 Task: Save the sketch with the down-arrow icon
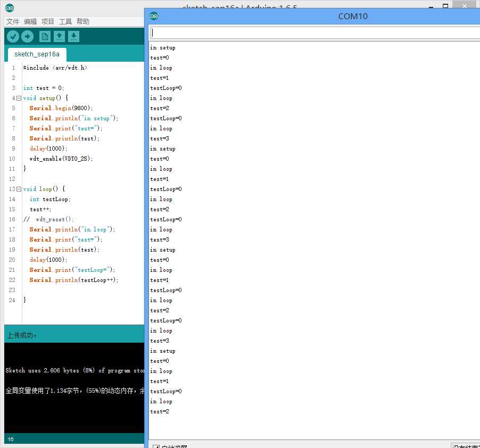click(73, 36)
